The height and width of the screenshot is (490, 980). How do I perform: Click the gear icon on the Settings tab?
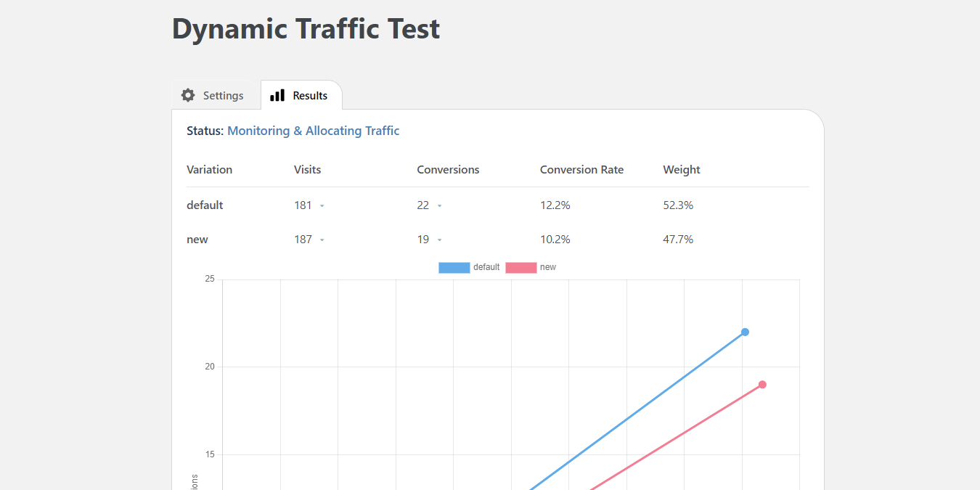pyautogui.click(x=188, y=95)
